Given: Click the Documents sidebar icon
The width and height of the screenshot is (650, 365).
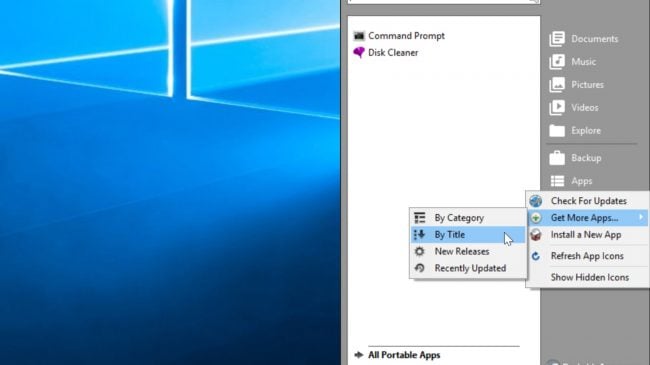Looking at the screenshot, I should (x=557, y=39).
